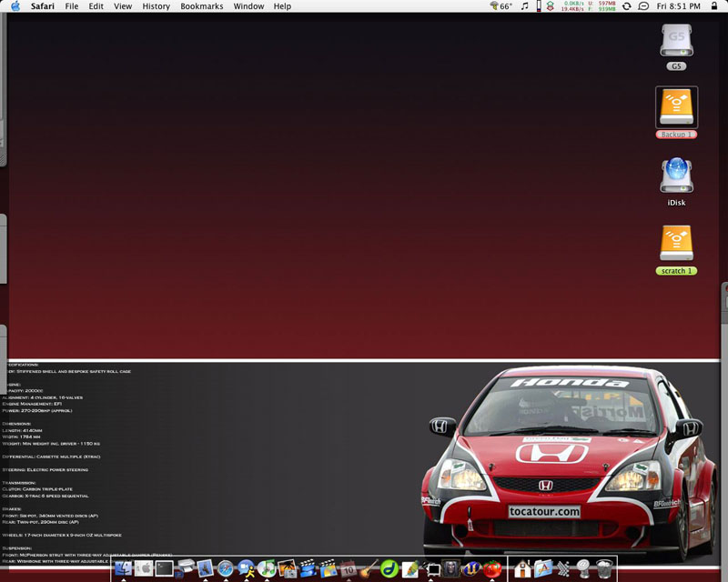This screenshot has width=728, height=582.
Task: Open the Home folder in the Dock
Action: tap(522, 568)
